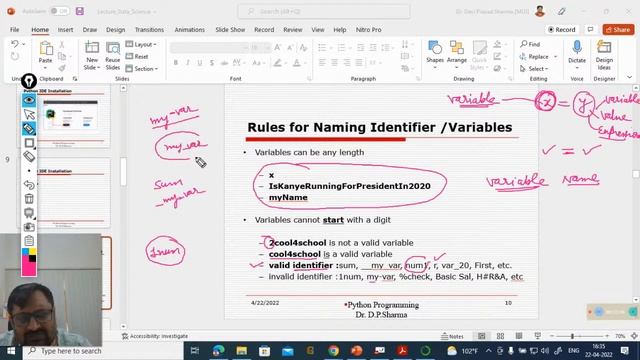640x360 pixels.
Task: Open the whiteboard tool in annotation toolbar
Action: pos(29,213)
